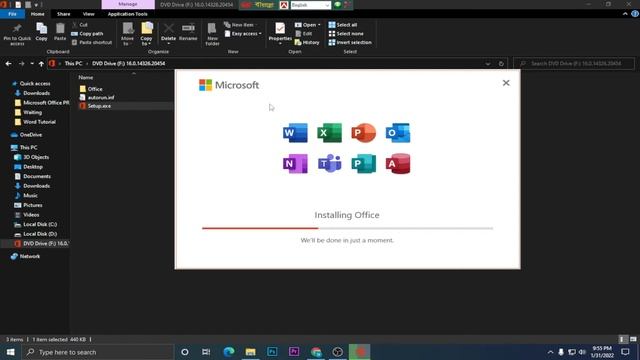Screen dimensions: 640x360
Task: Click Select all in the ribbon
Action: [343, 25]
